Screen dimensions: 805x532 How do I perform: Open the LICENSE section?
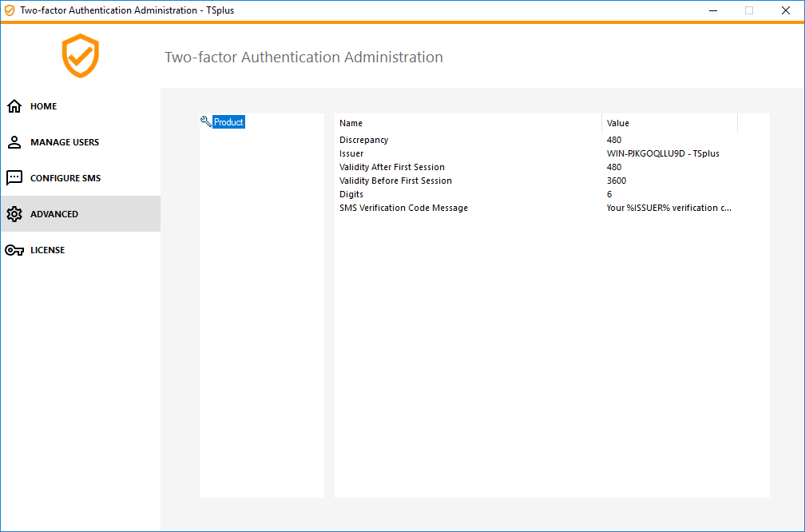pyautogui.click(x=81, y=250)
